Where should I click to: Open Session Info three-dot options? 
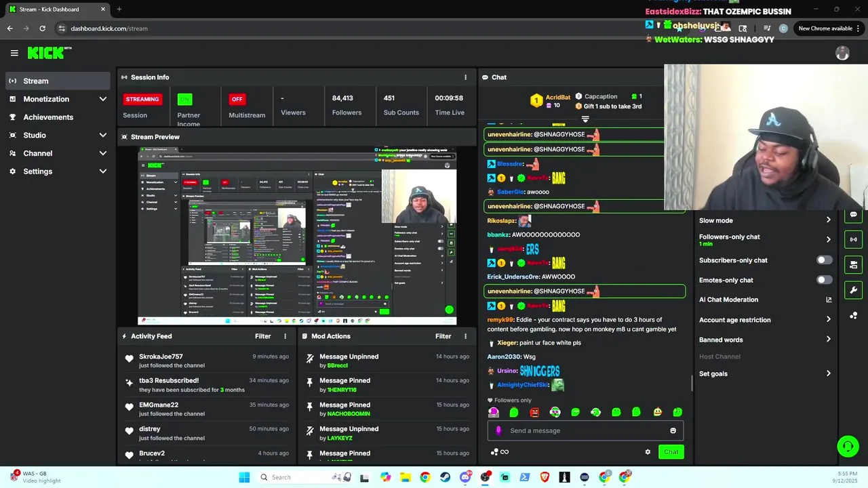[x=465, y=77]
